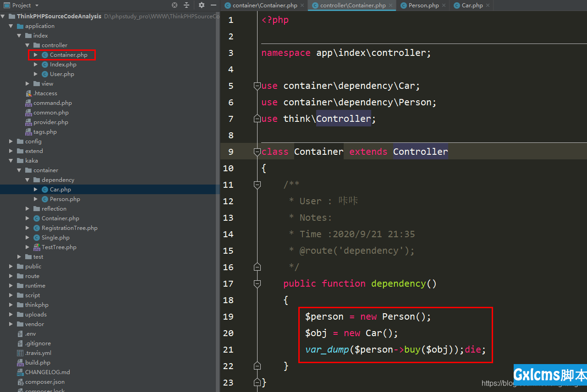587x392 pixels.
Task: Click the RegistrationTree.php class icon
Action: point(37,228)
